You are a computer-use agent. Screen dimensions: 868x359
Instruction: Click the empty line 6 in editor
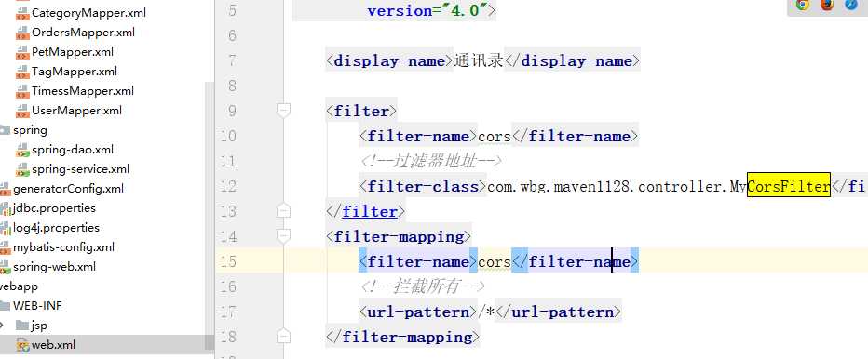pyautogui.click(x=576, y=36)
